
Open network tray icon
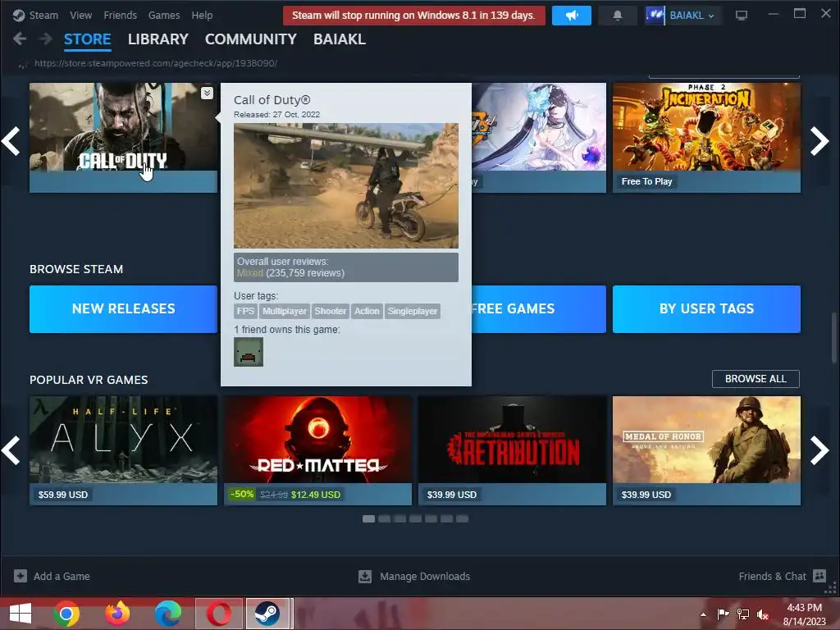click(x=743, y=614)
